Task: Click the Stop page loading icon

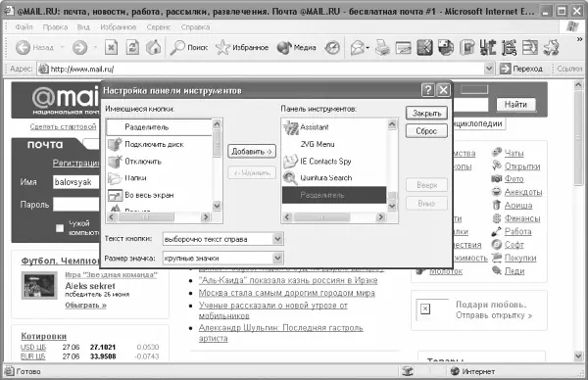Action: (111, 48)
